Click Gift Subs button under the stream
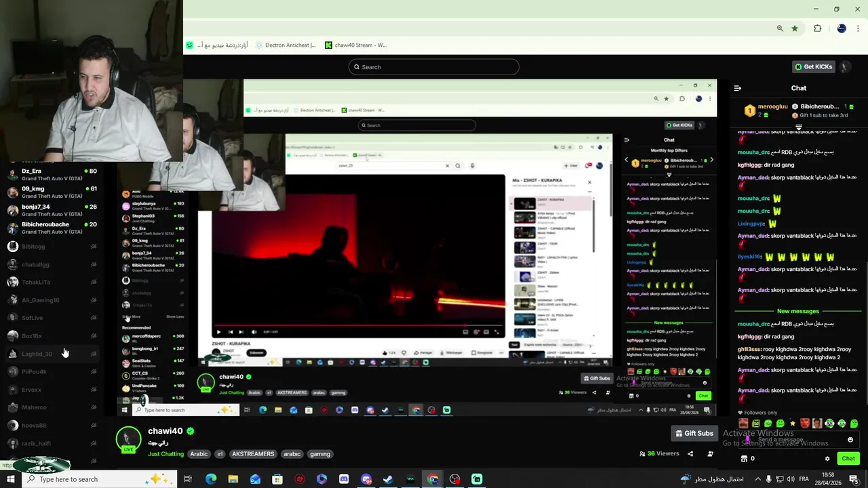Screen dimensions: 868x488 coord(694,433)
